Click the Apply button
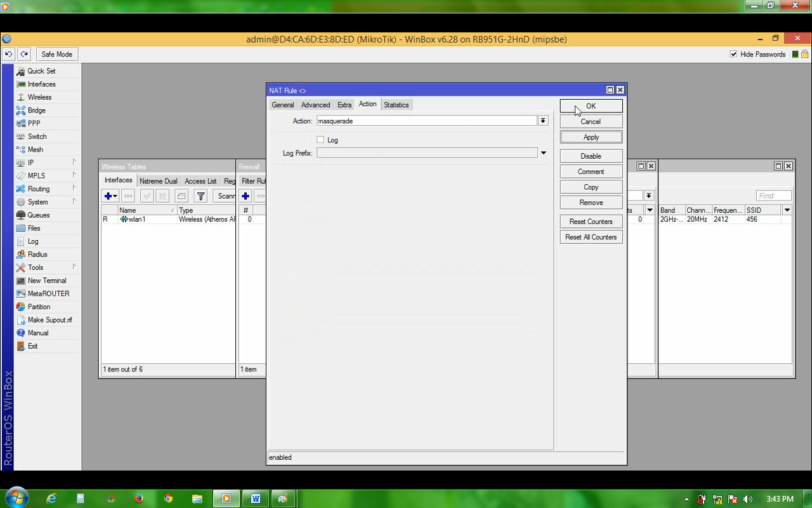The width and height of the screenshot is (812, 508). click(591, 137)
